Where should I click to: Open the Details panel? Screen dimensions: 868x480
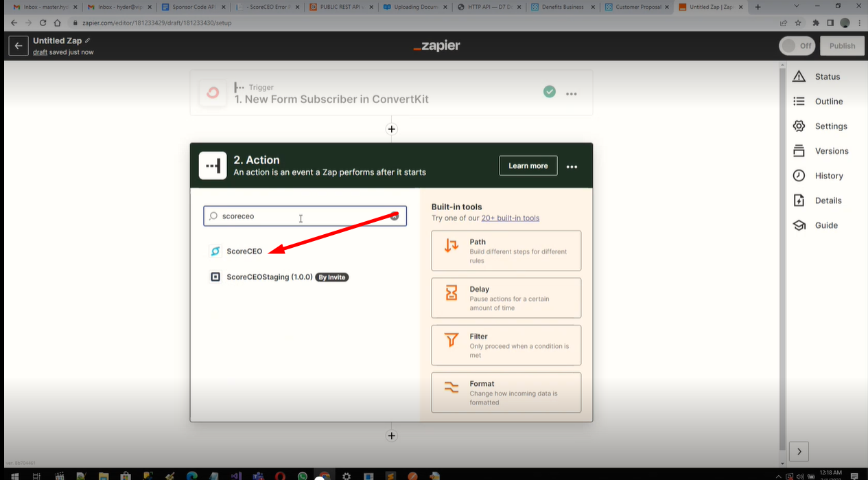point(817,201)
